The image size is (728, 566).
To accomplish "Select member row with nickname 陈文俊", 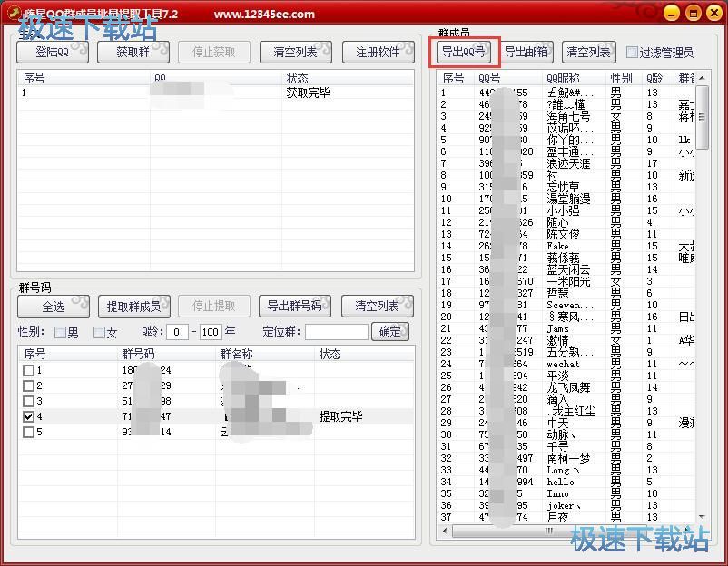I will coord(566,234).
